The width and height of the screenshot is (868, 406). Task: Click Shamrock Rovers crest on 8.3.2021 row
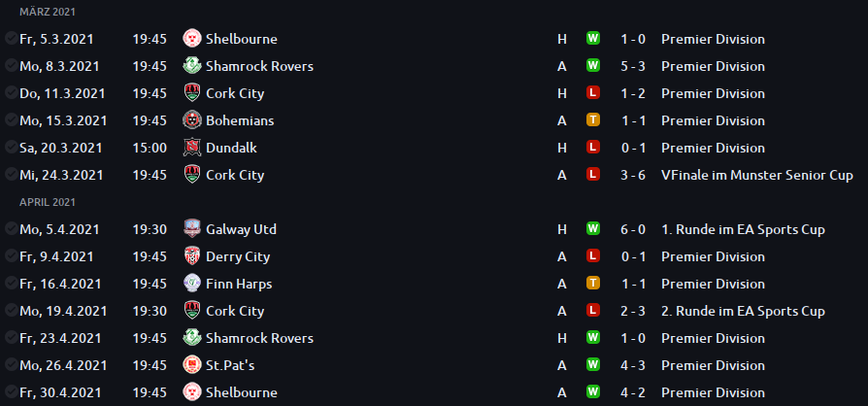[191, 66]
